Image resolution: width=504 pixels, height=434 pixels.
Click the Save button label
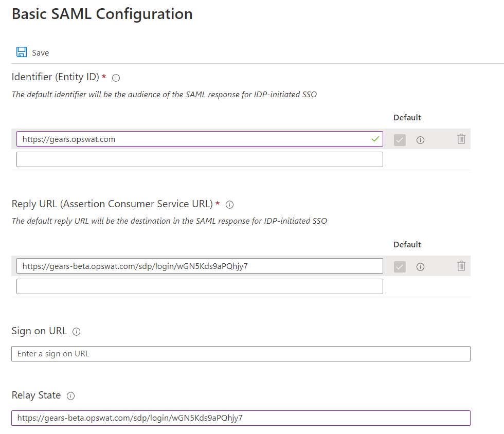41,53
